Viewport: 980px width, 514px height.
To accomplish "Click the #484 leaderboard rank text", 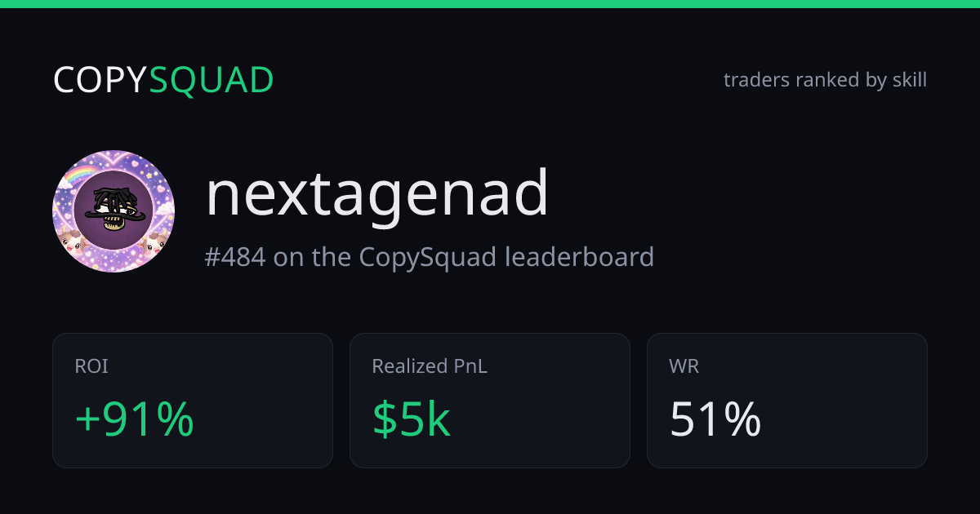I will pyautogui.click(x=235, y=257).
